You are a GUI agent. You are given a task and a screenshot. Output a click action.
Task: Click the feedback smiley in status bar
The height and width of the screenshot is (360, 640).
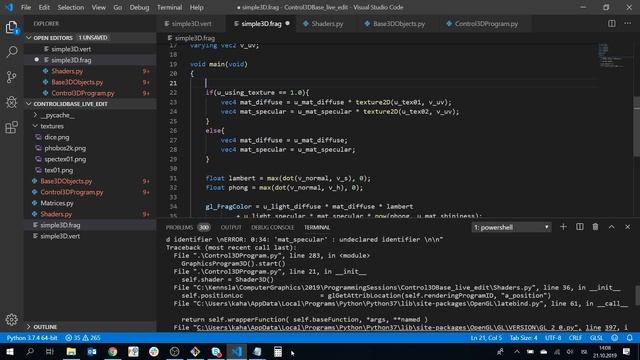click(x=614, y=338)
